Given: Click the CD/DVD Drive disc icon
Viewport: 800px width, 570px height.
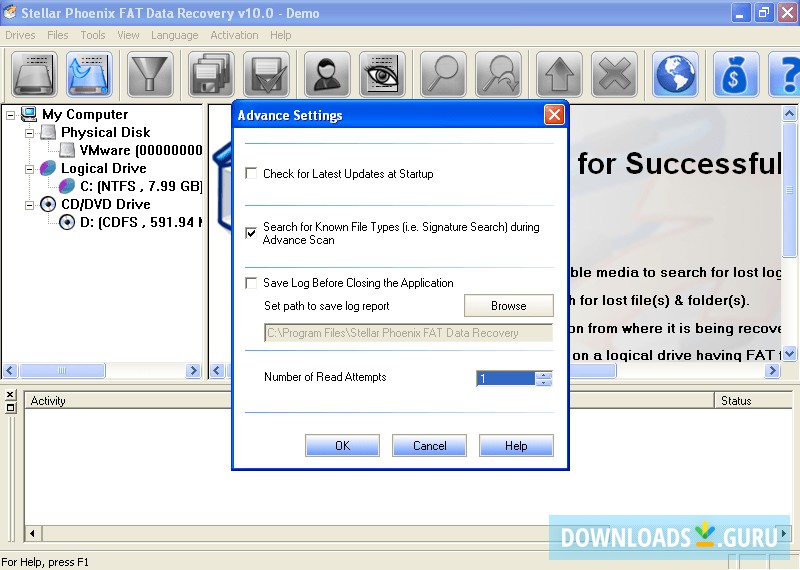Looking at the screenshot, I should [x=48, y=204].
